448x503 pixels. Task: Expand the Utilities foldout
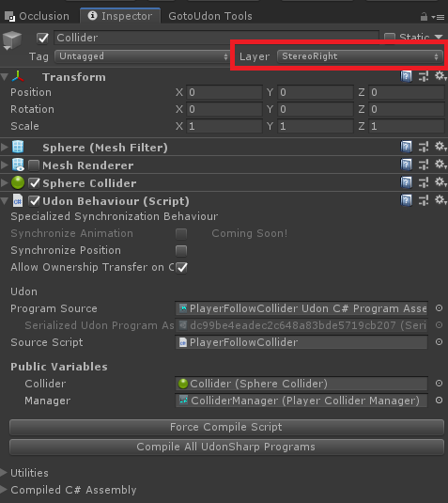4,473
